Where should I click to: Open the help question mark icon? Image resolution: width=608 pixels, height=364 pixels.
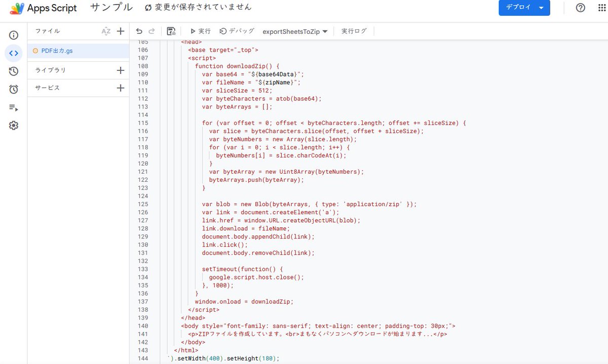tap(581, 8)
